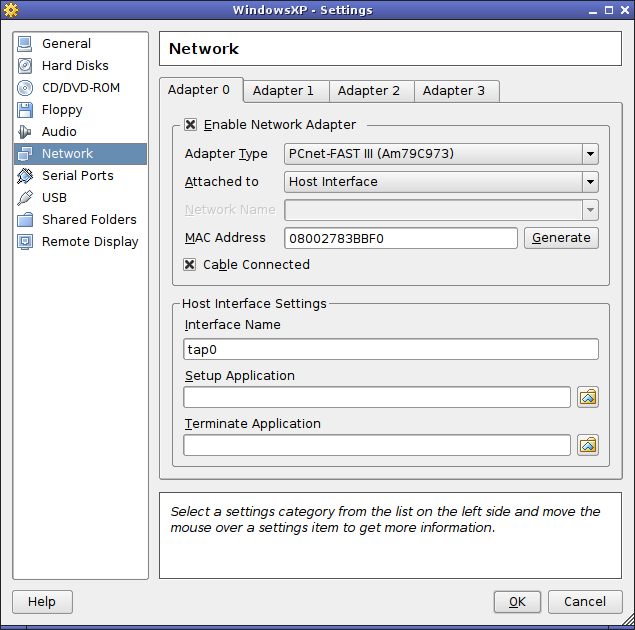Switch to Adapter 3 tab

456,91
